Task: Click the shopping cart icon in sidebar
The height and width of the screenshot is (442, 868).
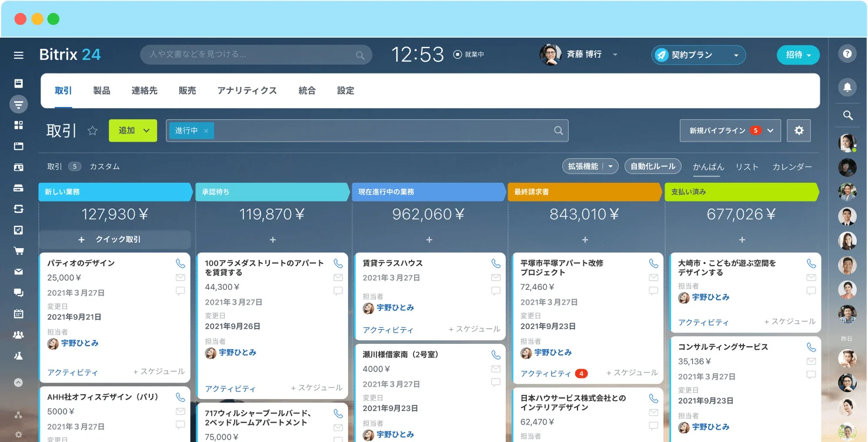Action: point(19,251)
